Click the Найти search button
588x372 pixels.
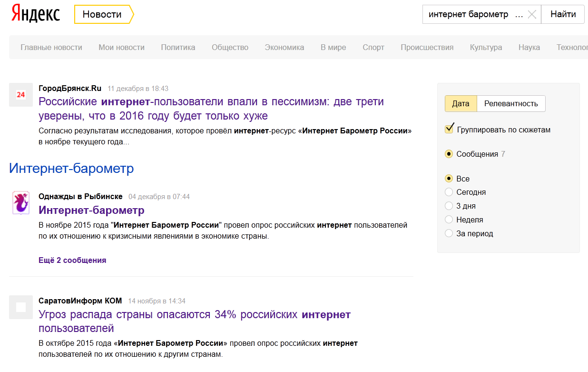pyautogui.click(x=563, y=14)
